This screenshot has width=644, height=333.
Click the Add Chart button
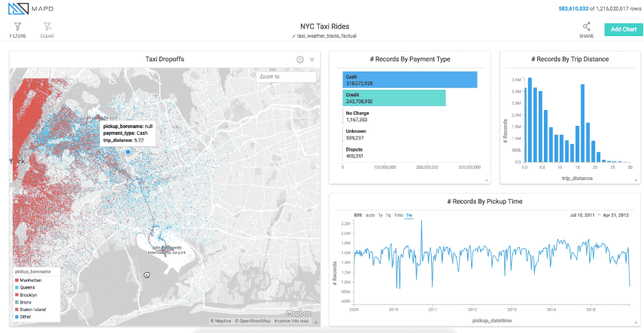pos(624,29)
